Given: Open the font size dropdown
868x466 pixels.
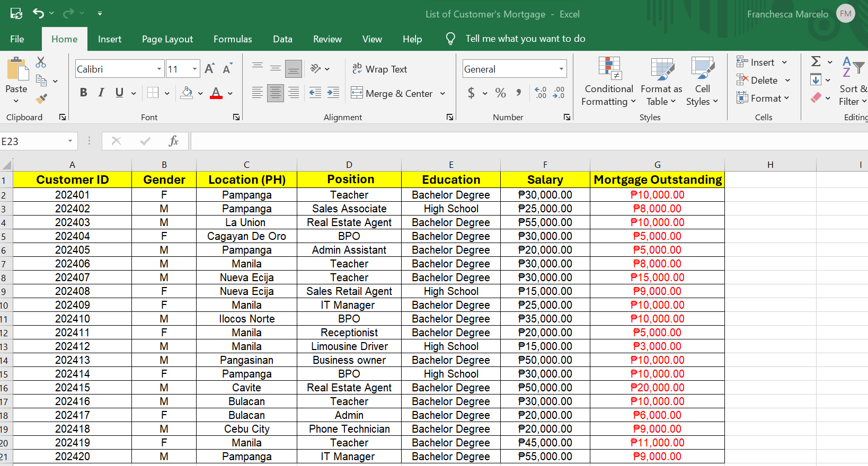Looking at the screenshot, I should tap(194, 69).
